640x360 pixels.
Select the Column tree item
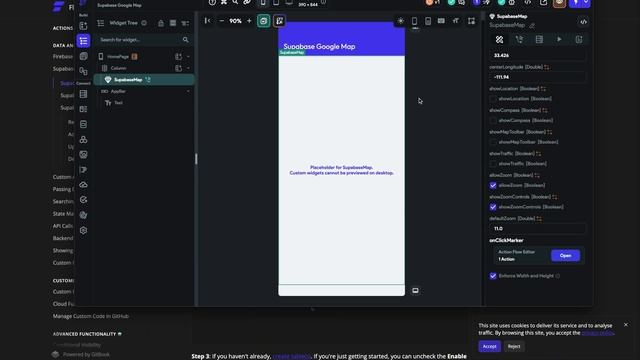click(x=118, y=68)
